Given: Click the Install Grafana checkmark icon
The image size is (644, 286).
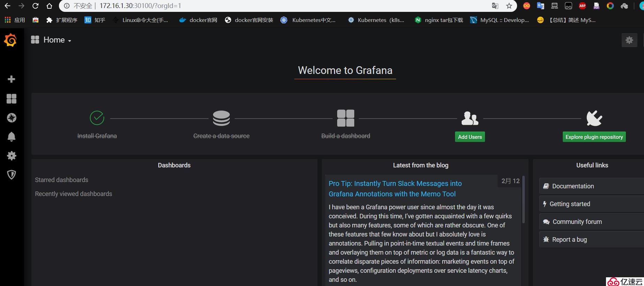Looking at the screenshot, I should click(x=97, y=118).
